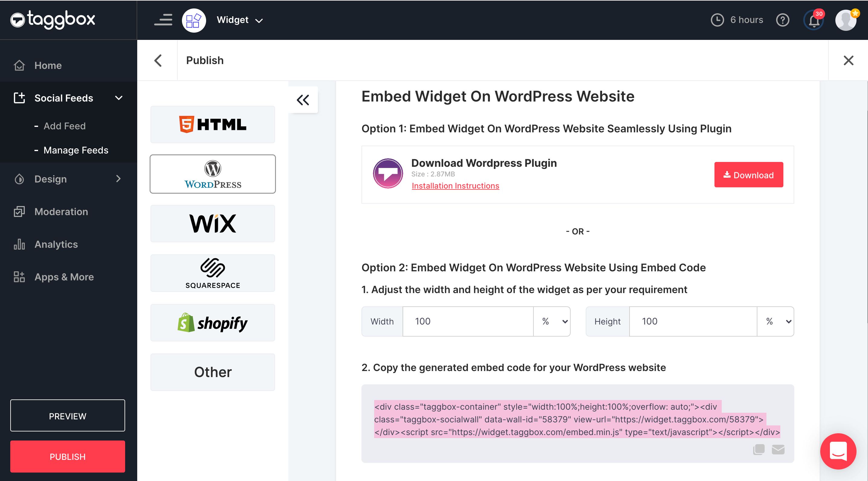This screenshot has width=868, height=481.
Task: Select the HTML platform option
Action: click(x=213, y=124)
